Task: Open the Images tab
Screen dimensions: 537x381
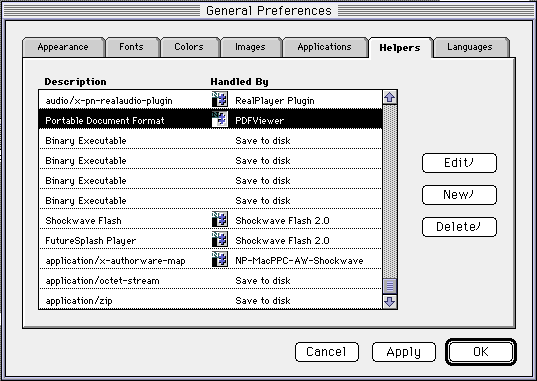Action: [x=250, y=47]
